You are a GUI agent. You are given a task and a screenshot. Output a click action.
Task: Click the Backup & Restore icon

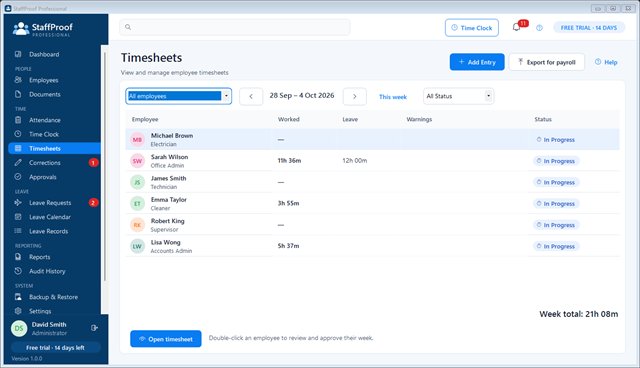click(x=18, y=297)
